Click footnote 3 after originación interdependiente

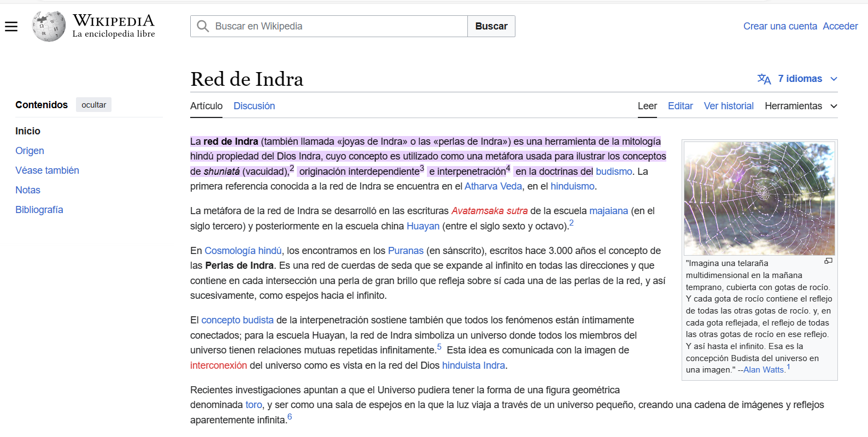(422, 168)
